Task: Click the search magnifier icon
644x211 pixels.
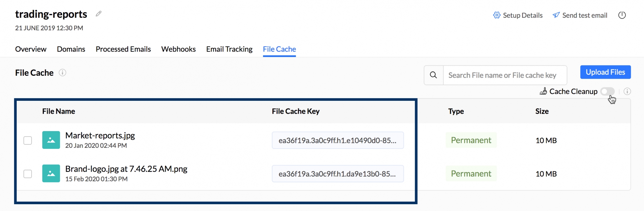Action: (433, 75)
